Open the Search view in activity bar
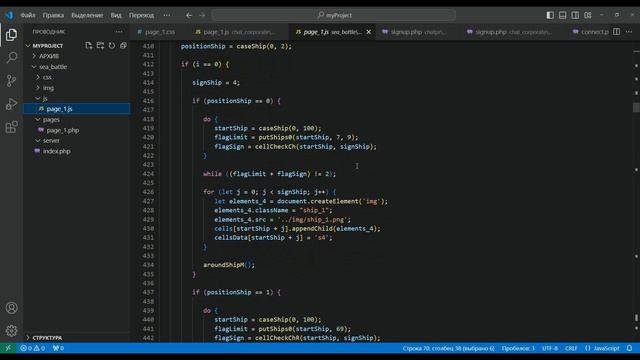 coord(11,58)
